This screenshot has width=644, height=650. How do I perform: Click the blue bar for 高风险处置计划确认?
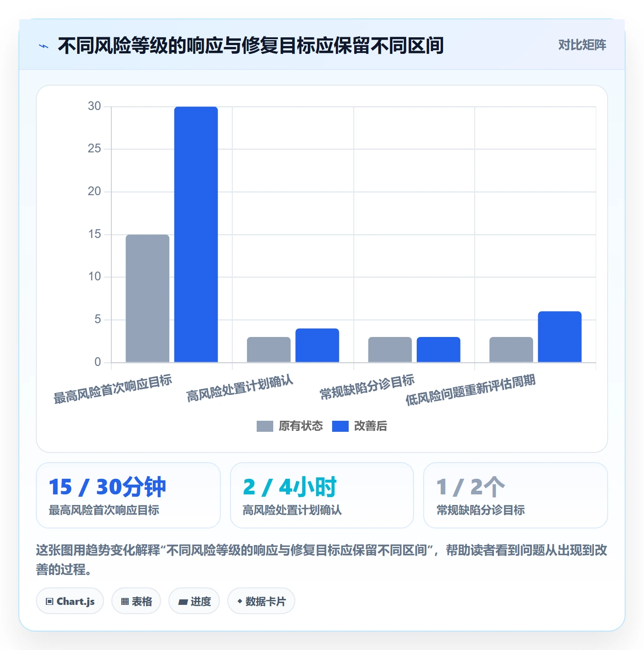(317, 345)
